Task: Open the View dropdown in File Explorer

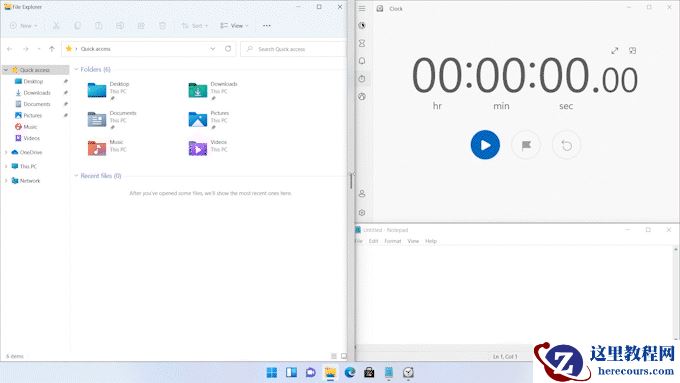Action: click(234, 26)
